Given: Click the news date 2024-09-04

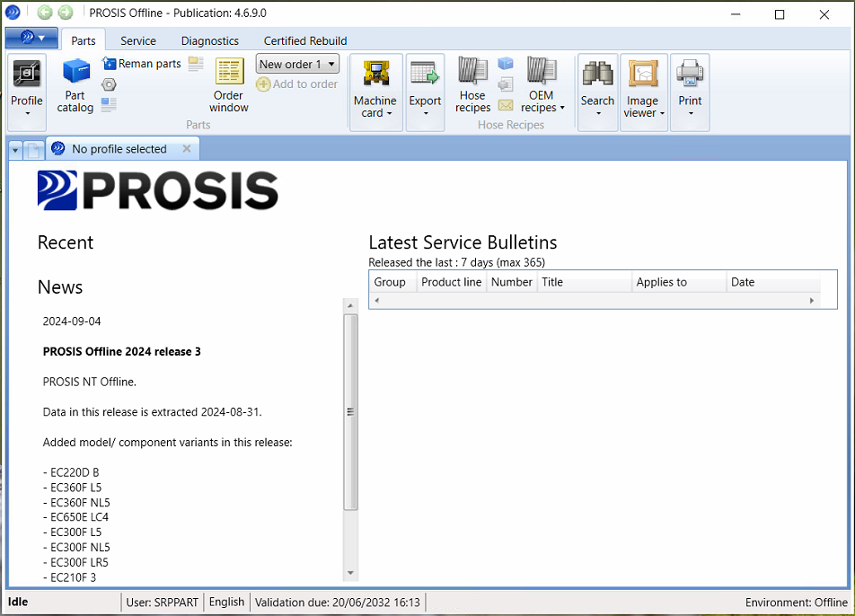Looking at the screenshot, I should (72, 321).
